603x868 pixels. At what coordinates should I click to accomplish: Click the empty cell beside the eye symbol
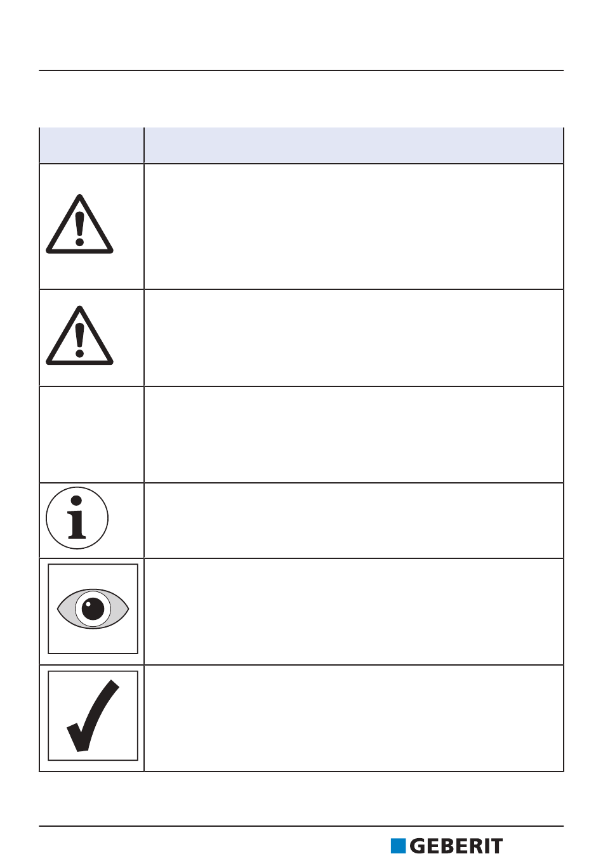click(x=354, y=612)
